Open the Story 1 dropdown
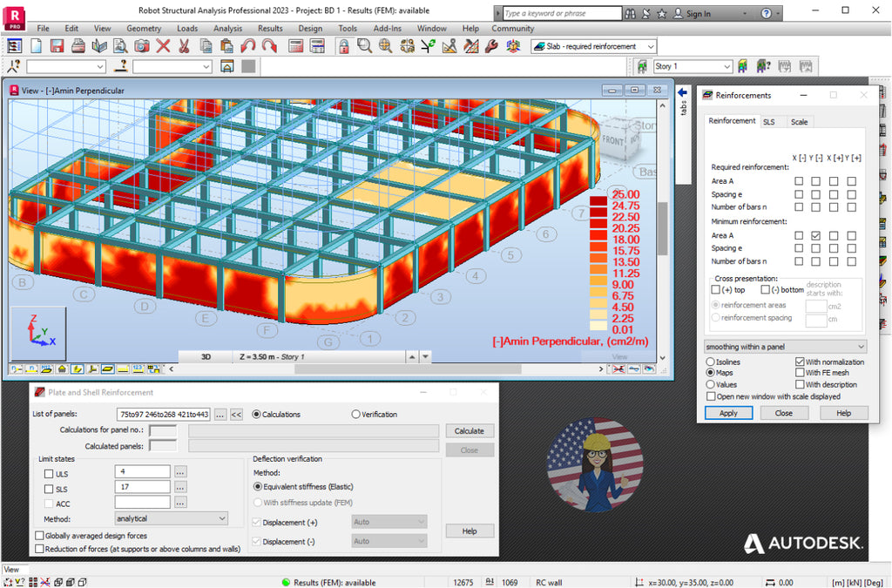The height and width of the screenshot is (588, 892). [728, 66]
